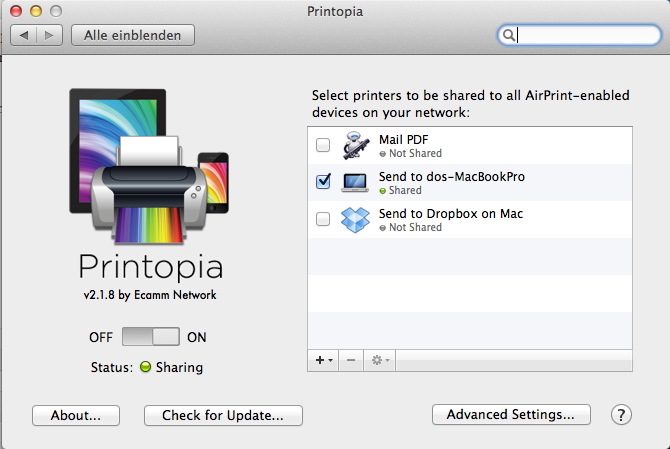This screenshot has height=449, width=670.
Task: Go back with the left arrow button
Action: 24,35
